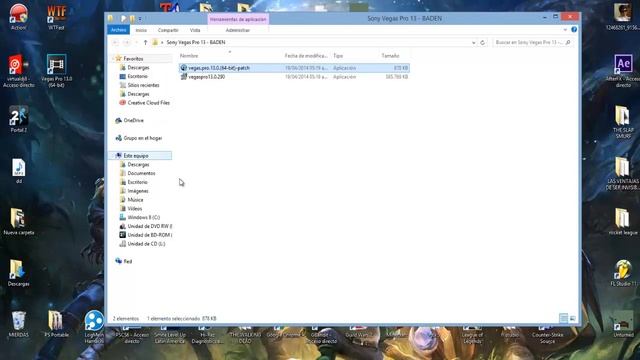The width and height of the screenshot is (640, 360).
Task: Click the Buscar en Sony Vegas Pro 13 search field
Action: pyautogui.click(x=533, y=42)
